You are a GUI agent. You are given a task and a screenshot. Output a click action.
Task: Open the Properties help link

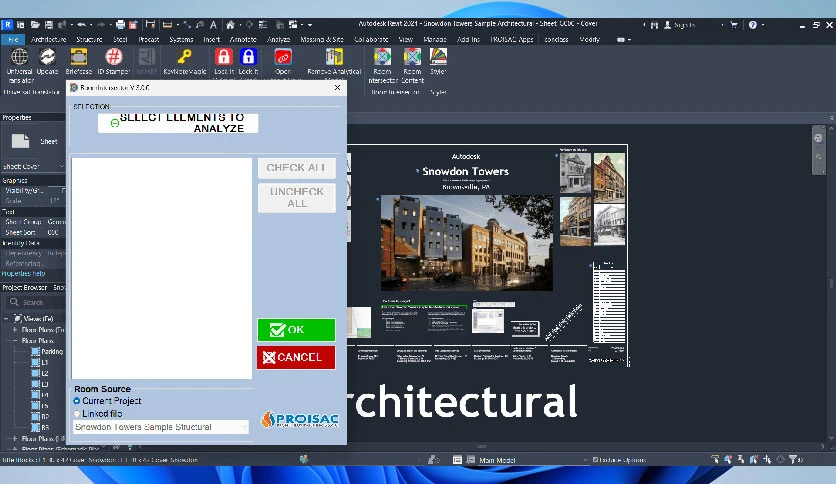(x=23, y=273)
